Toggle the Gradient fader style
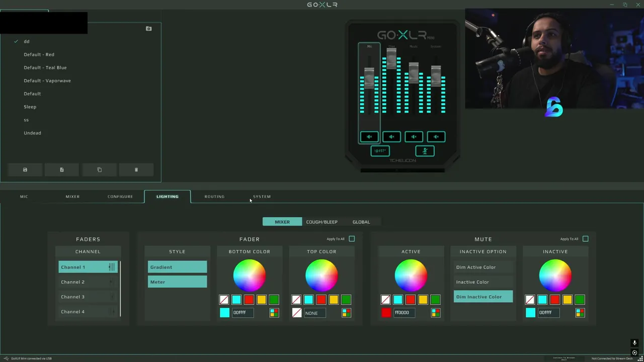The width and height of the screenshot is (644, 362). click(x=177, y=267)
